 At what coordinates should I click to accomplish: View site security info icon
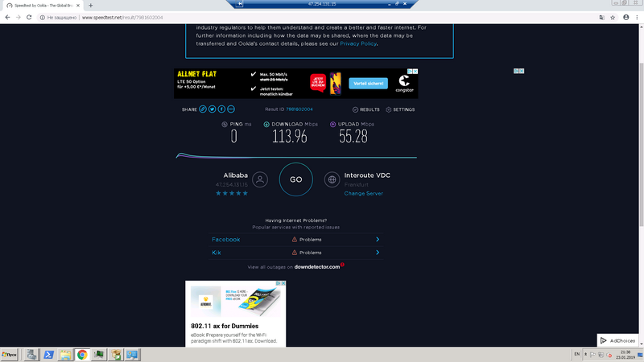click(x=43, y=17)
